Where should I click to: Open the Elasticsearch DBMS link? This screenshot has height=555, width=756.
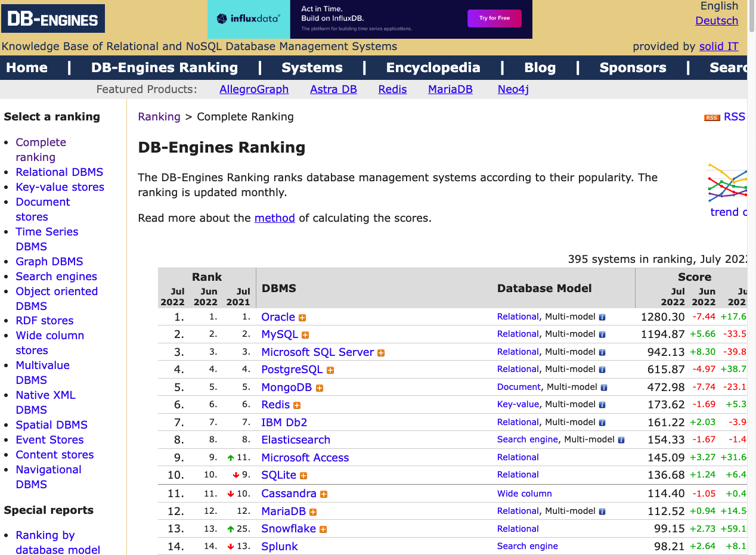pyautogui.click(x=296, y=440)
